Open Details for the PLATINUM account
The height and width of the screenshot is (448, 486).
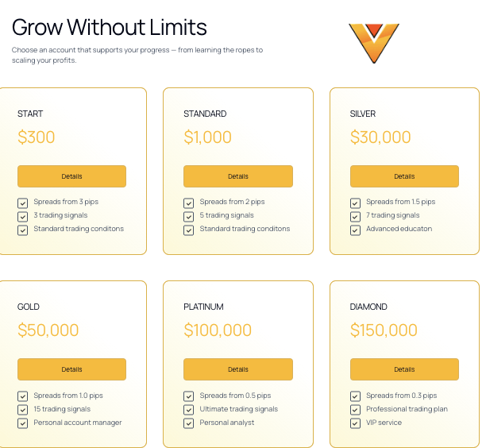pos(237,369)
